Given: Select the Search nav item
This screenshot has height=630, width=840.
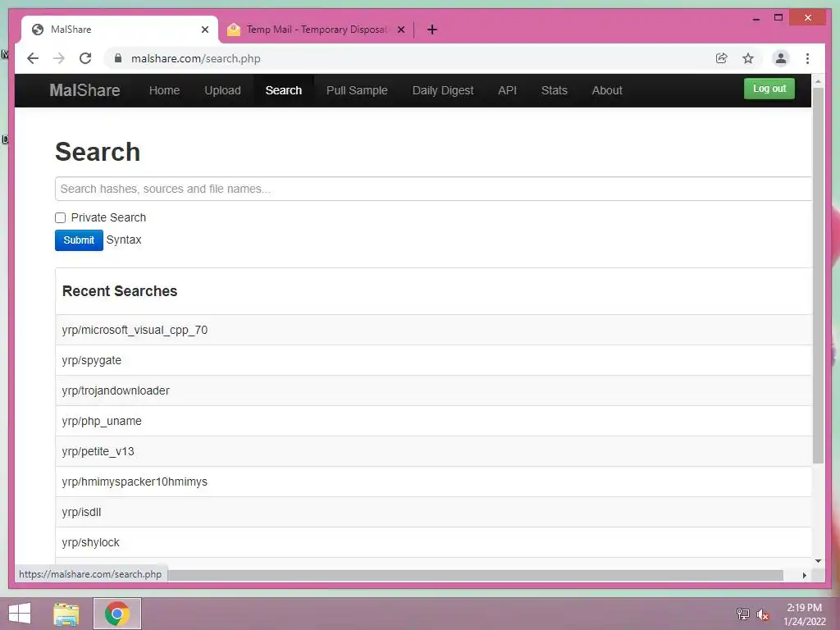Looking at the screenshot, I should click(x=283, y=90).
